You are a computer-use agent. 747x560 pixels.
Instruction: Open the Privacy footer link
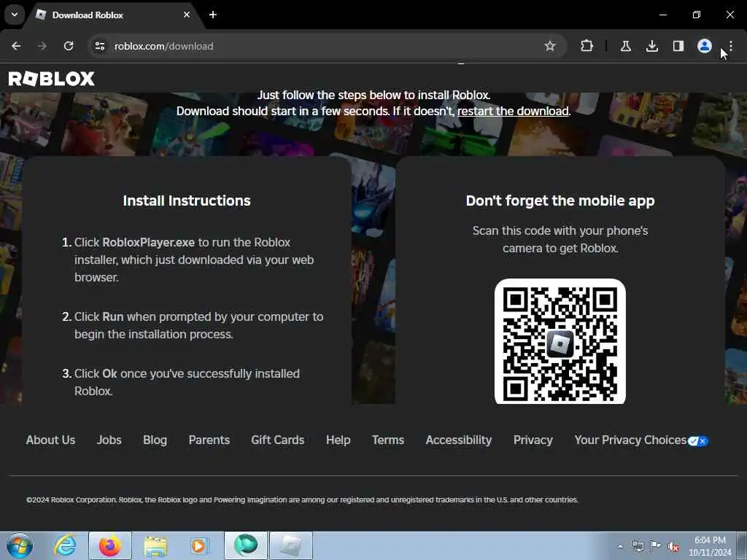[533, 440]
